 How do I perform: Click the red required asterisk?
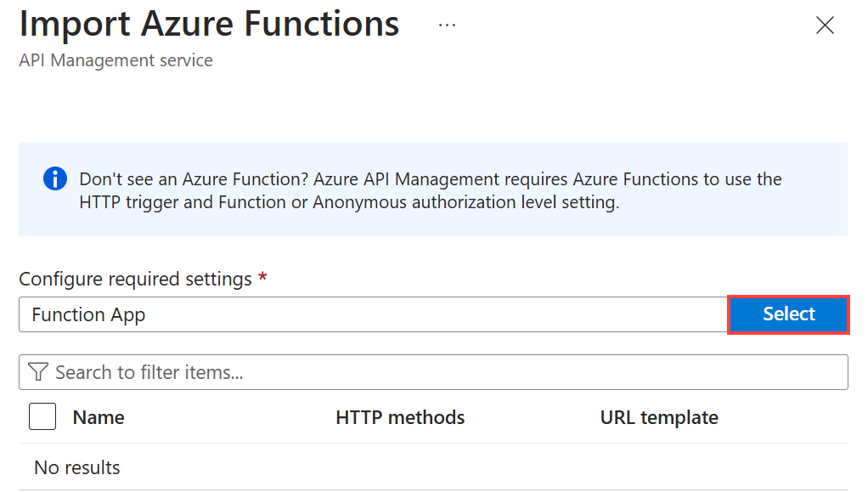[262, 279]
